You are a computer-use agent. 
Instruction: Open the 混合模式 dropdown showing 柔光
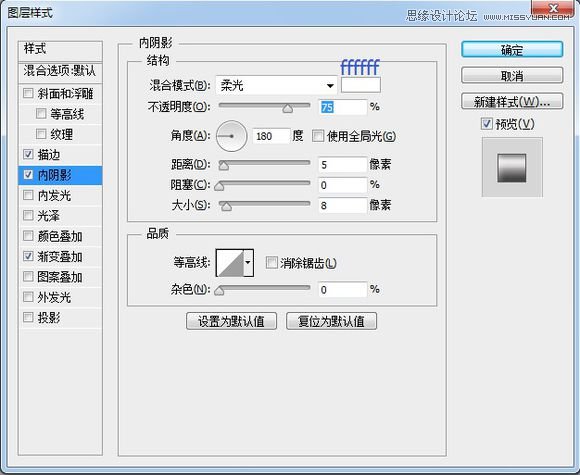(x=276, y=86)
